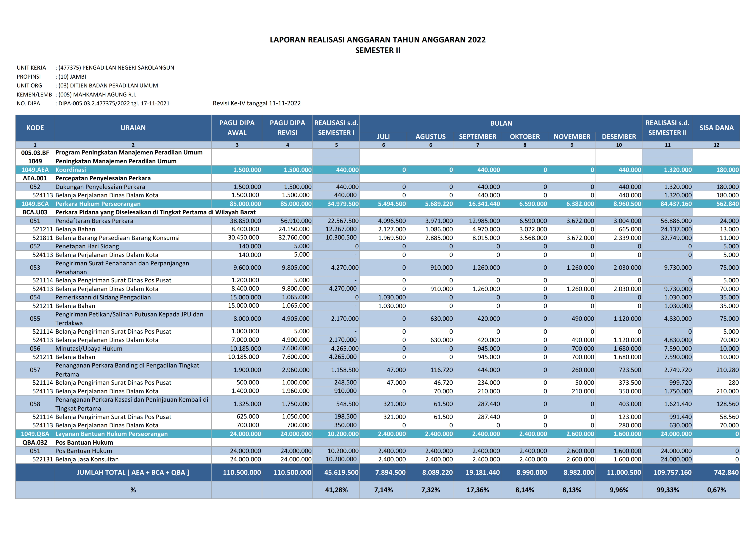
Task: Select the 'PAGU DIPA REVISI' header
Action: 287,128
